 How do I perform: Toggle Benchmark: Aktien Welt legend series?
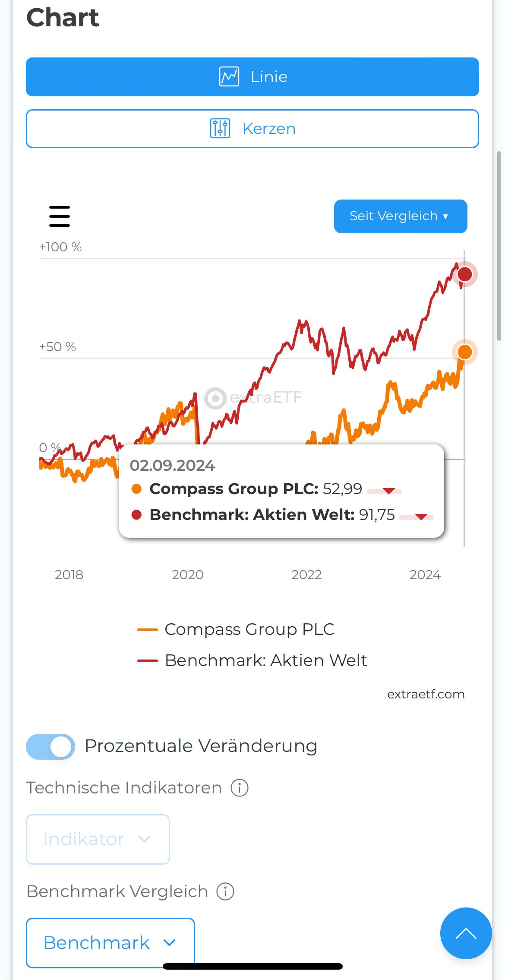(x=252, y=661)
